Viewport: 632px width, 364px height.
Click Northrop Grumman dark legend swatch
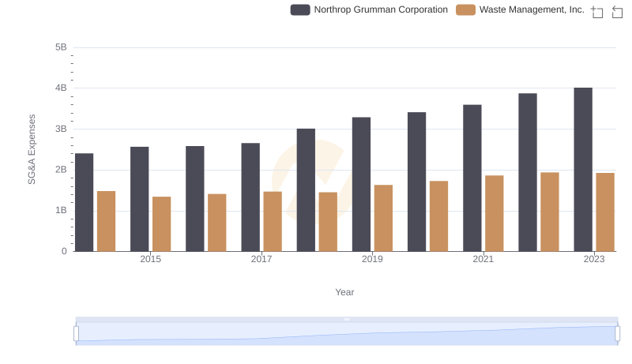coord(300,9)
